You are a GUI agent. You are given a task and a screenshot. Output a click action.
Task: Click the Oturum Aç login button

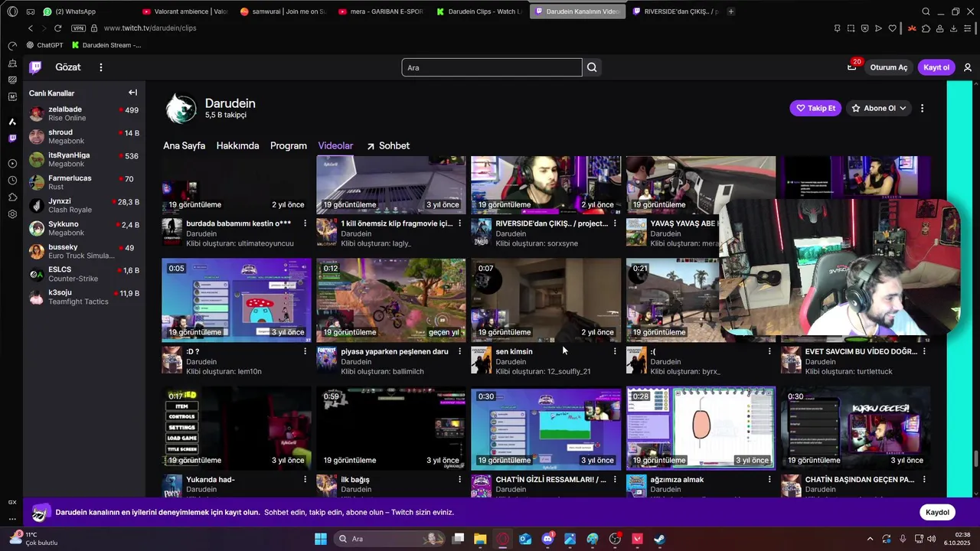(888, 67)
